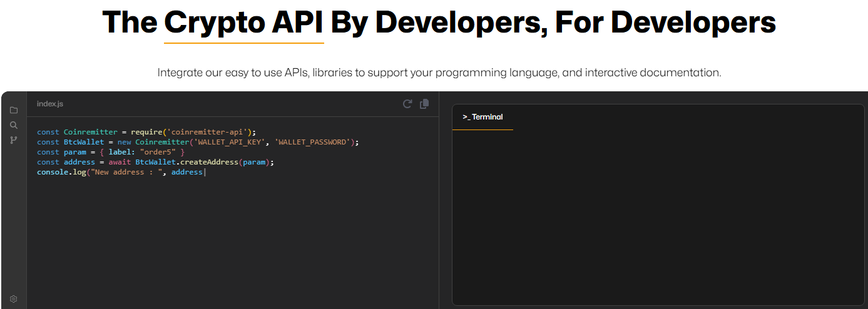Click inside the empty terminal output area

coord(657,219)
